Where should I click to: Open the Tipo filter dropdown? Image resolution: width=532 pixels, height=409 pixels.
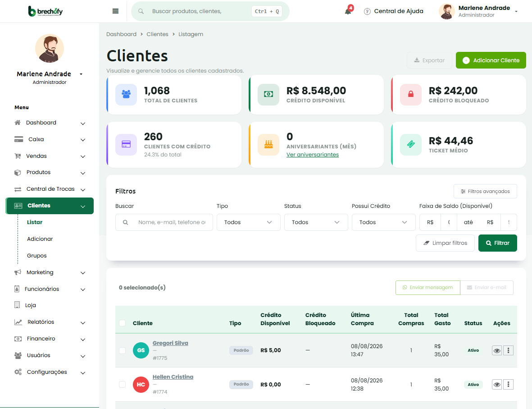pos(248,222)
